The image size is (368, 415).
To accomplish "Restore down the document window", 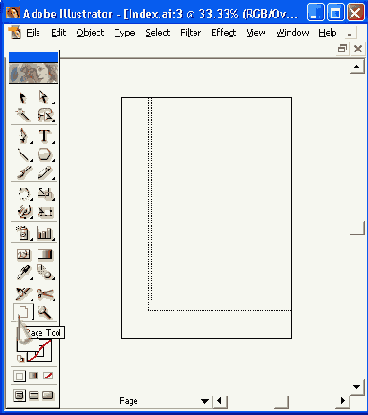I will click(x=342, y=49).
